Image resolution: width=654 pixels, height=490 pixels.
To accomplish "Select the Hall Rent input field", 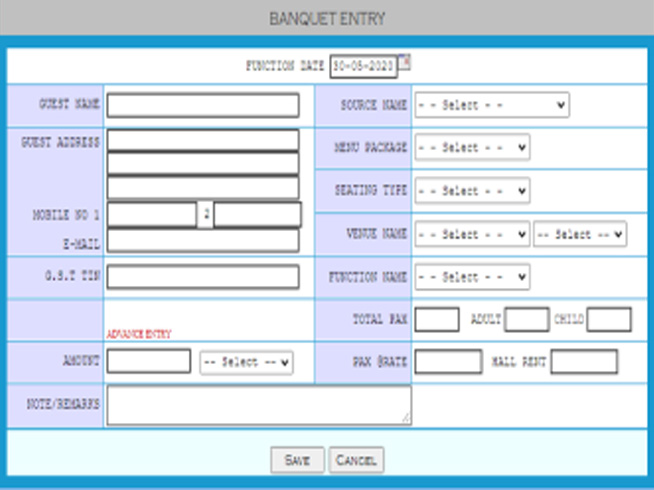I will 584,362.
